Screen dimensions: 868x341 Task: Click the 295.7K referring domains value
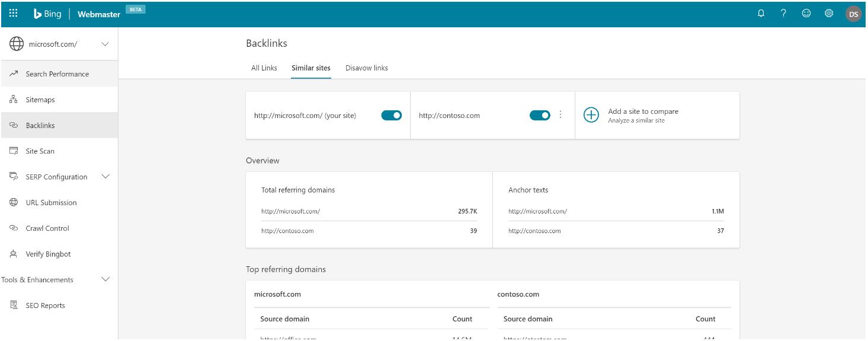[x=467, y=211]
